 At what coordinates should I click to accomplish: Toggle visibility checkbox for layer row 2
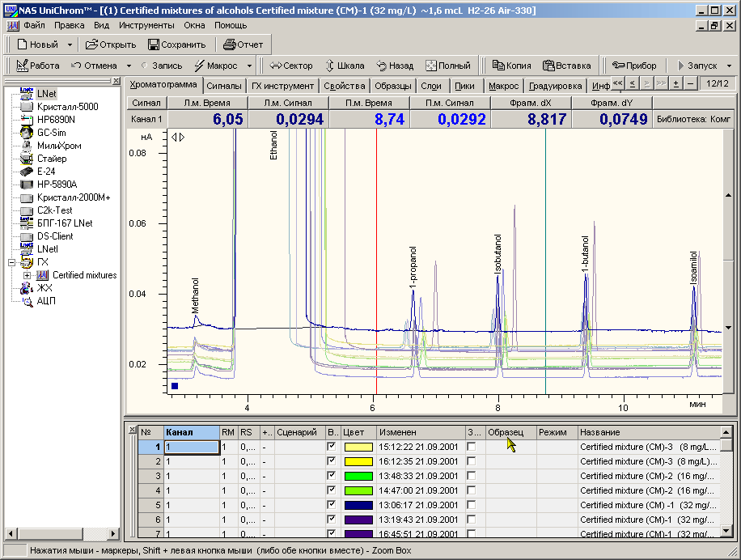[x=332, y=461]
